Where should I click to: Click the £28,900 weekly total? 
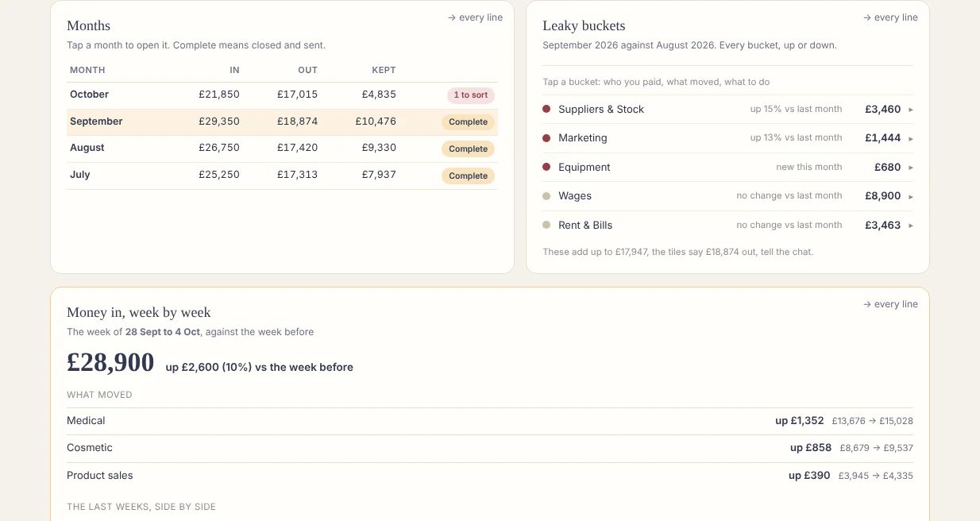(110, 363)
